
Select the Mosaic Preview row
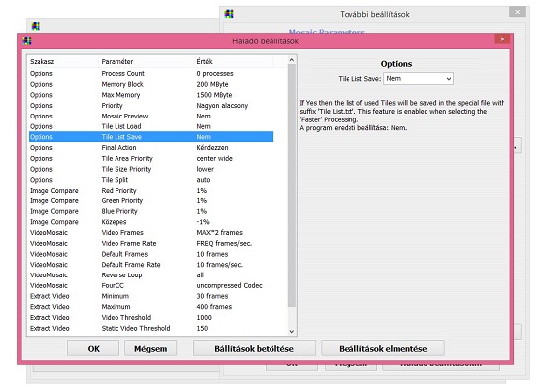click(x=151, y=116)
